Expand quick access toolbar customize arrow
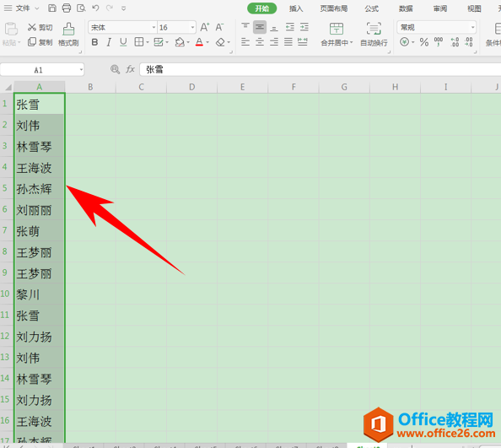The height and width of the screenshot is (448, 501). pos(124,8)
